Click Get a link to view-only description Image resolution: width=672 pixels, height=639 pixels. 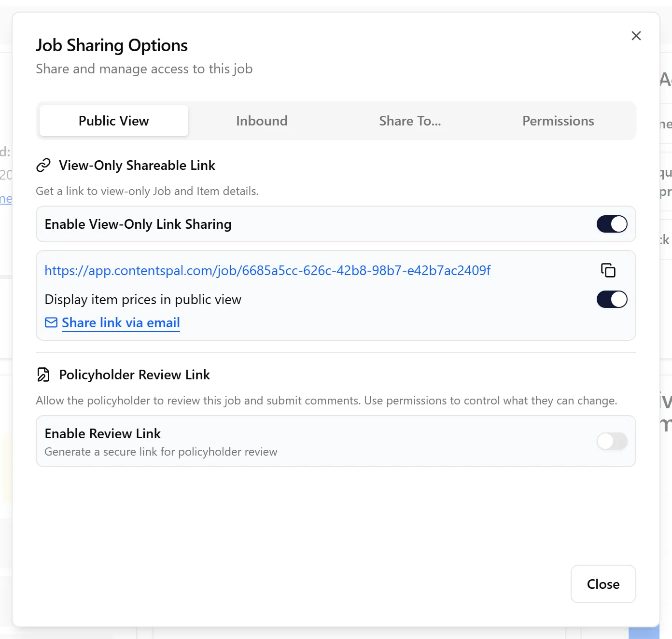147,191
